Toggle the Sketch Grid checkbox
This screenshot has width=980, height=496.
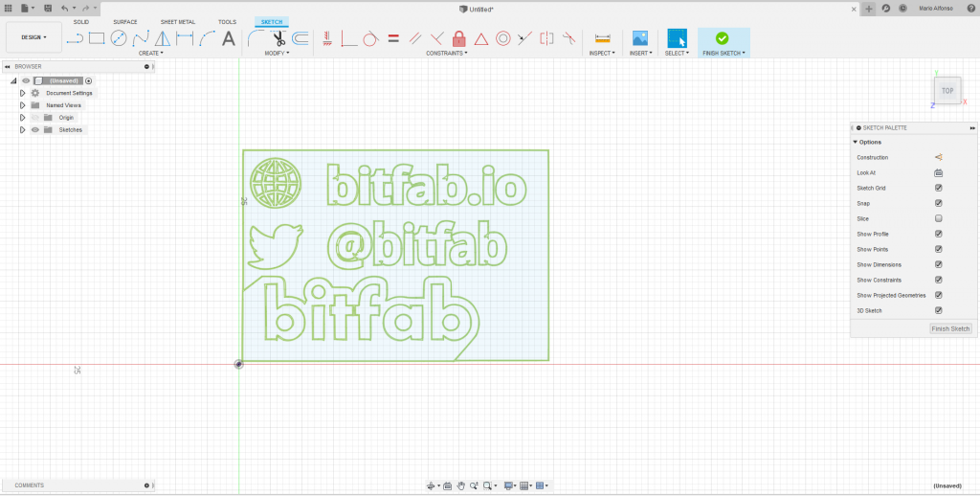(938, 189)
